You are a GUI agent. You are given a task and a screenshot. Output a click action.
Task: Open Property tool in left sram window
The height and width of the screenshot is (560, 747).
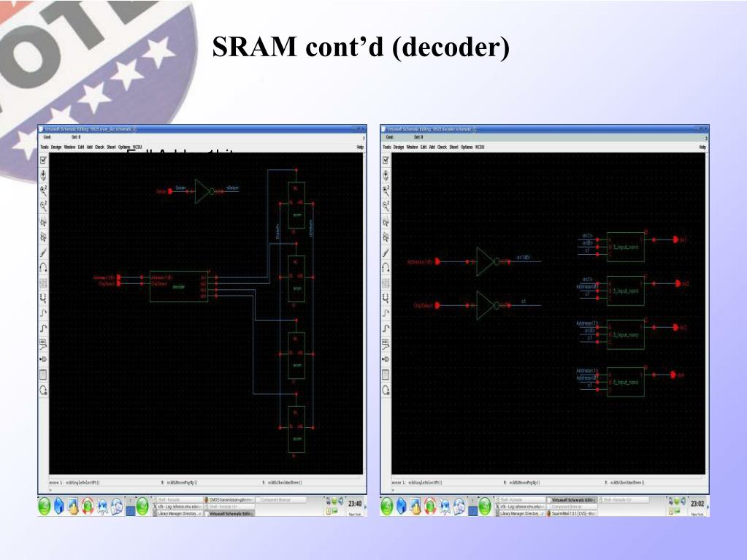(x=43, y=283)
